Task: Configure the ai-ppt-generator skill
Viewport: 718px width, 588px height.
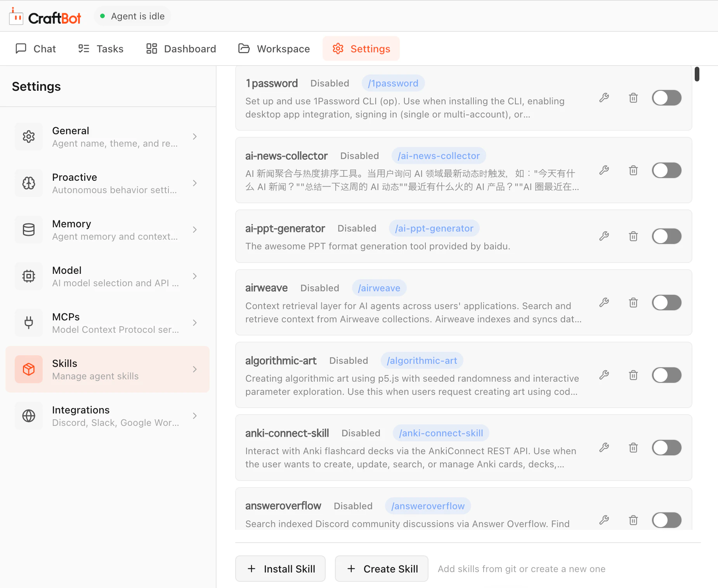Action: pos(604,236)
